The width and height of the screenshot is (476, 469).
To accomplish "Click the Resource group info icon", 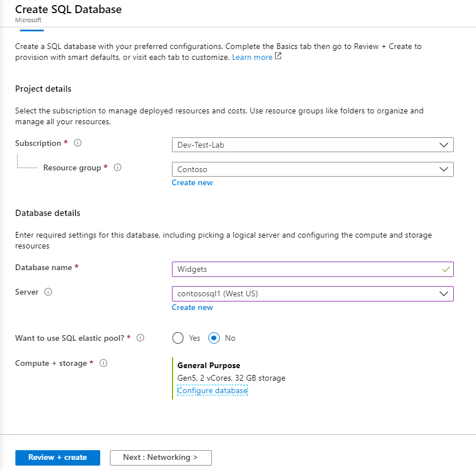I will coord(118,168).
